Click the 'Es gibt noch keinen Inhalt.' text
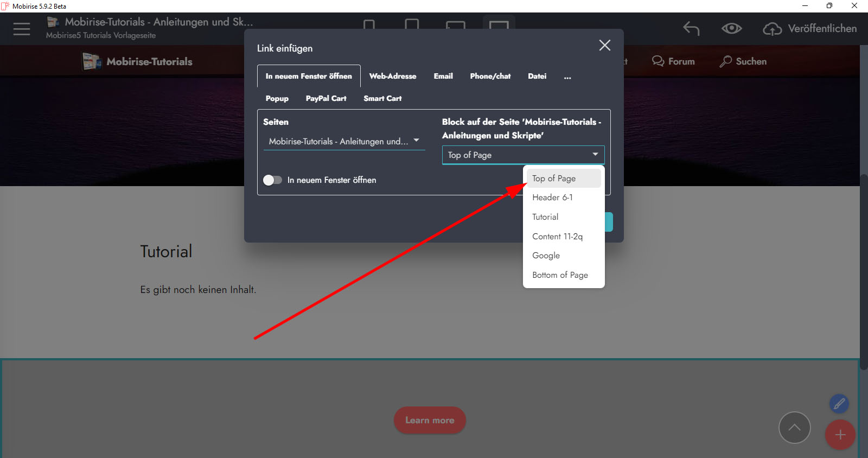Screen dimensions: 868x458 (x=199, y=290)
